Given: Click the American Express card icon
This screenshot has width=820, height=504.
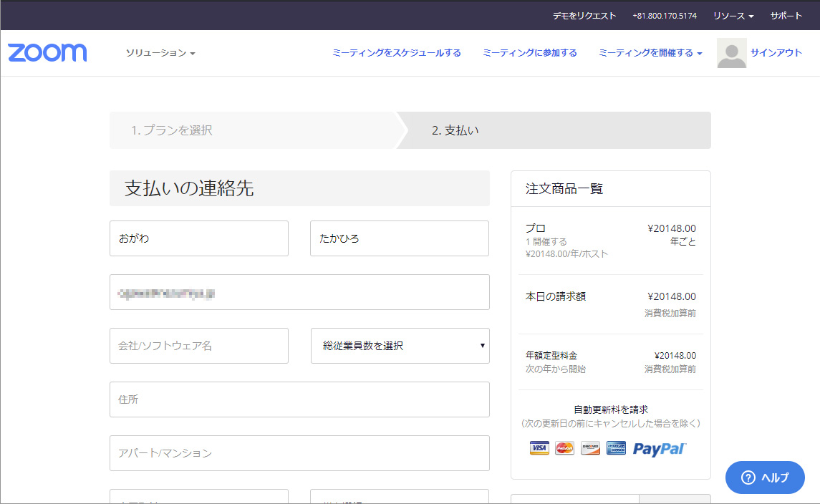Looking at the screenshot, I should pos(616,448).
